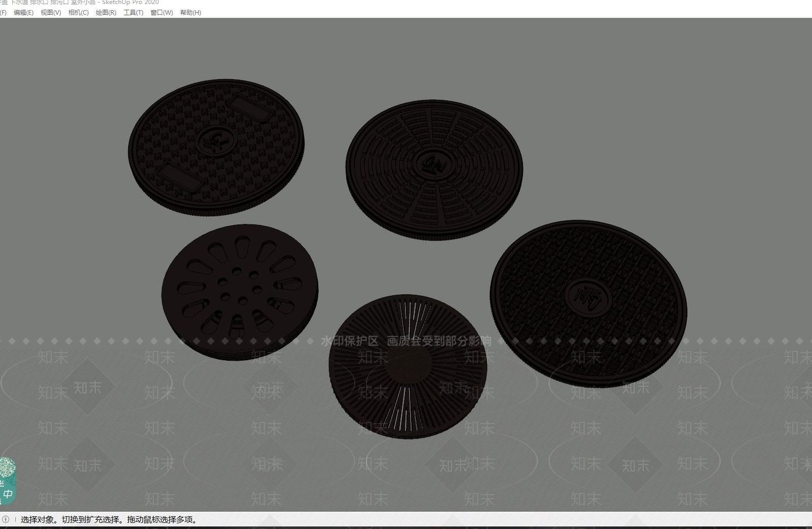Select the sunburst slotted drain cover

click(x=408, y=366)
